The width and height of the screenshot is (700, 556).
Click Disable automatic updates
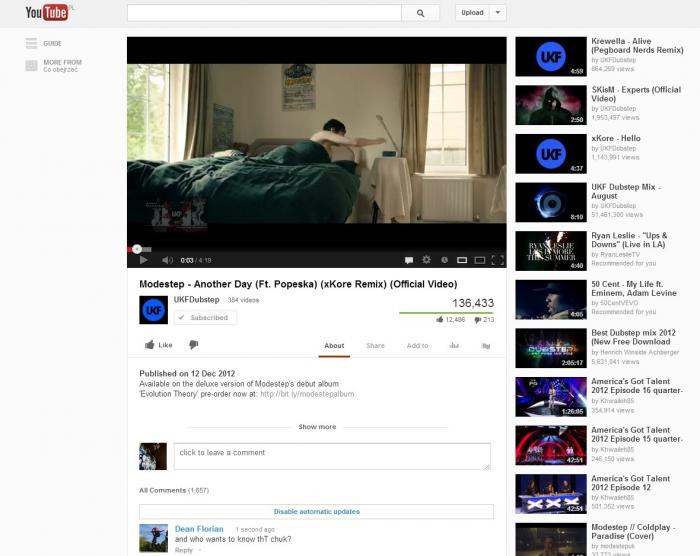[317, 512]
